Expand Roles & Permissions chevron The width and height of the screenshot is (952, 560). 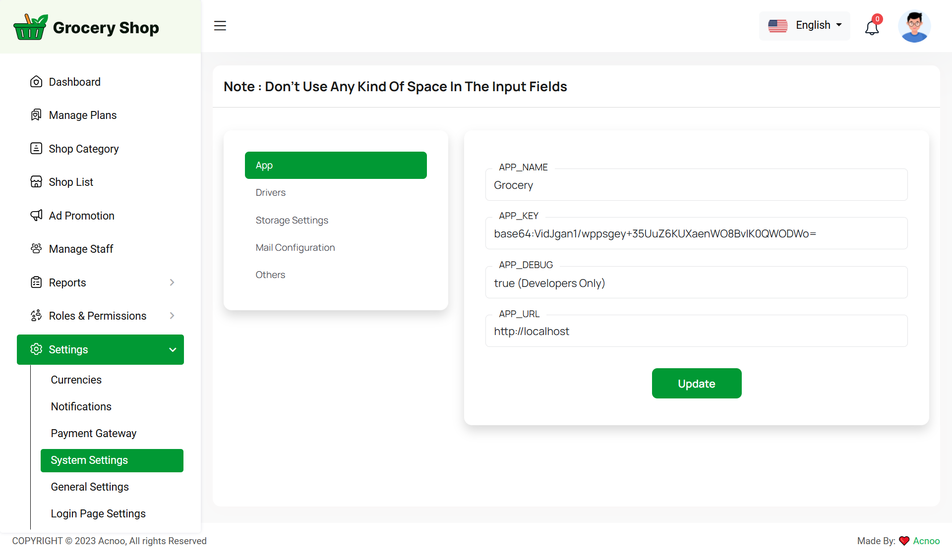point(172,316)
